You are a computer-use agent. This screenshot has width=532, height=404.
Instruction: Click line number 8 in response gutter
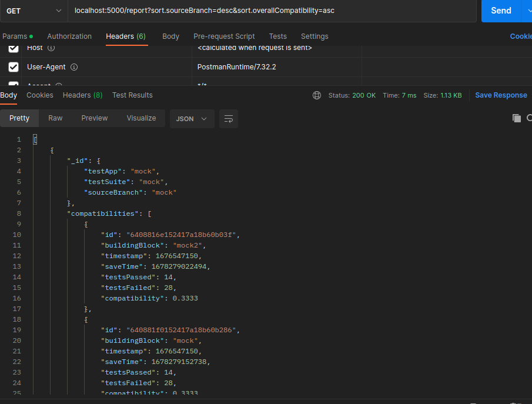(x=19, y=213)
